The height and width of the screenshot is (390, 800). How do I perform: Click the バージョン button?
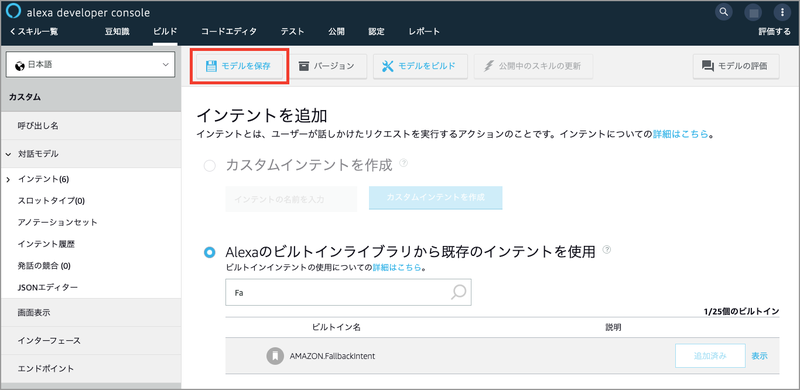pos(328,66)
